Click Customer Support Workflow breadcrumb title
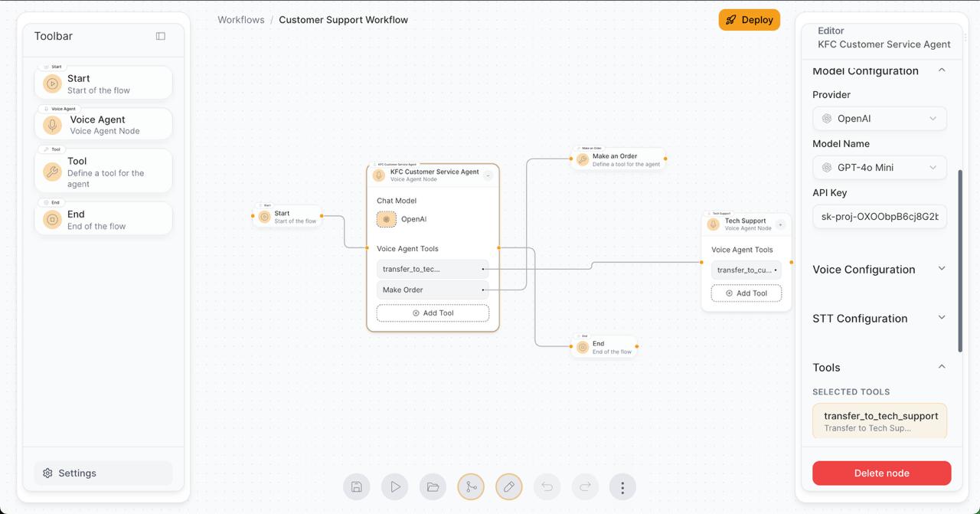This screenshot has width=980, height=514. 343,20
